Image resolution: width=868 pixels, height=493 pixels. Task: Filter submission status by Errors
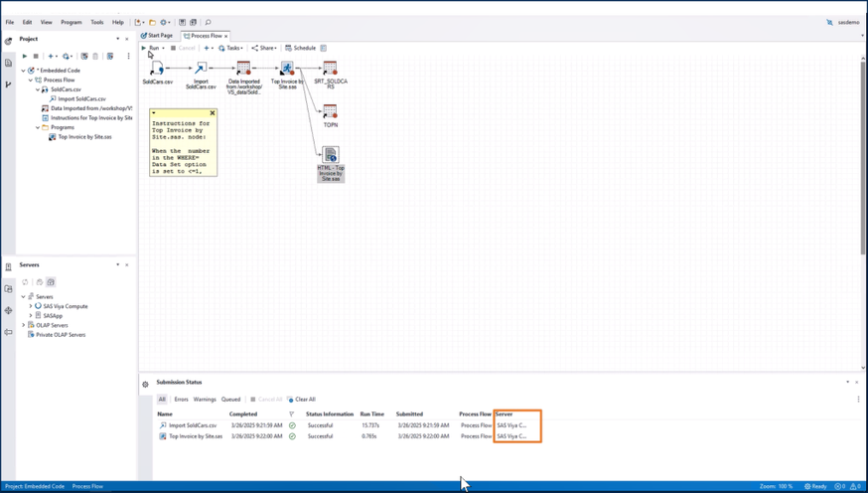(181, 400)
